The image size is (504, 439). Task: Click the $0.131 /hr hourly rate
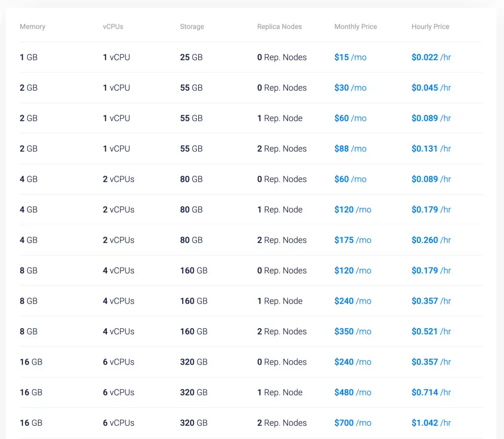point(431,148)
